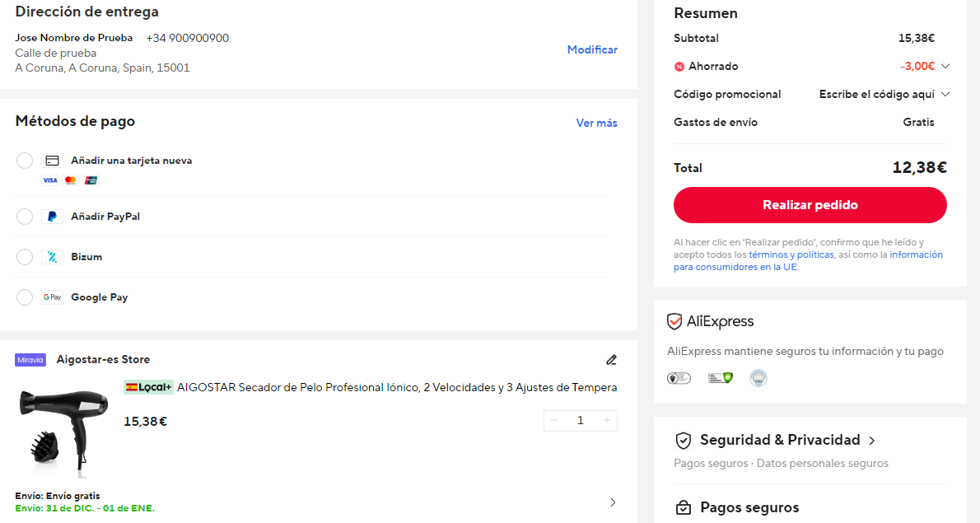Click the phone number +34 900900900

tap(188, 38)
